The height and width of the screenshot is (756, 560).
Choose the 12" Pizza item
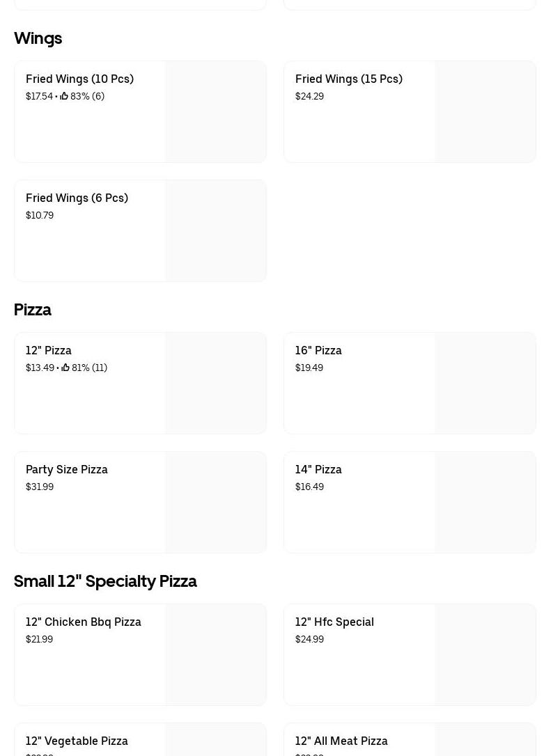pos(49,350)
